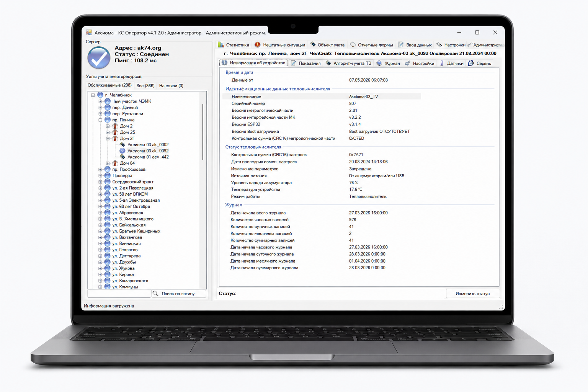Click the Информация загружена status bar text
This screenshot has height=392, width=588.
109,306
